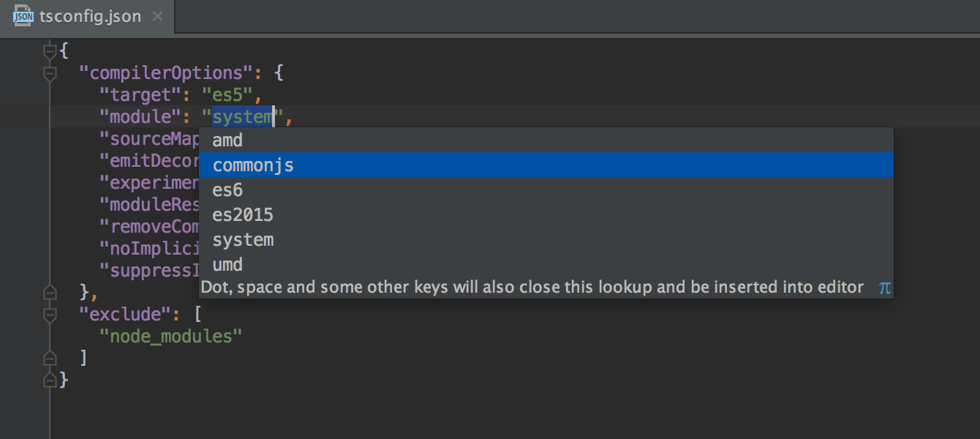This screenshot has height=439, width=980.
Task: Click the "target" property key
Action: coord(139,94)
